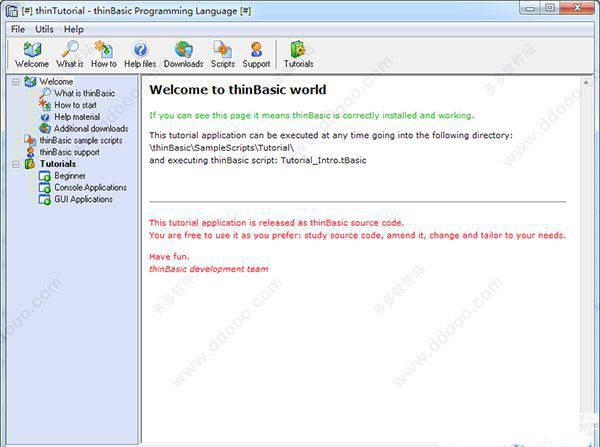Click the thinBasic development team signature
Viewport: 600px width, 447px height.
pyautogui.click(x=209, y=269)
